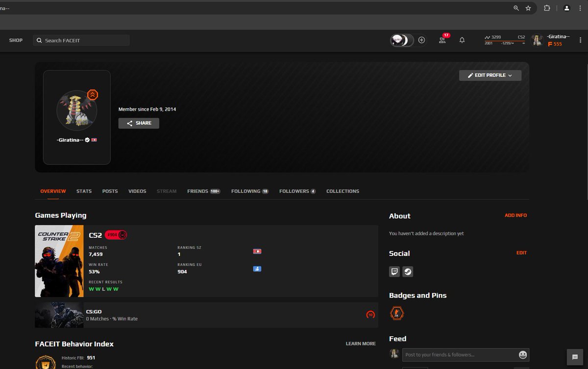Expand the premium chevron on the avatar card
This screenshot has width=588, height=369.
tap(93, 94)
